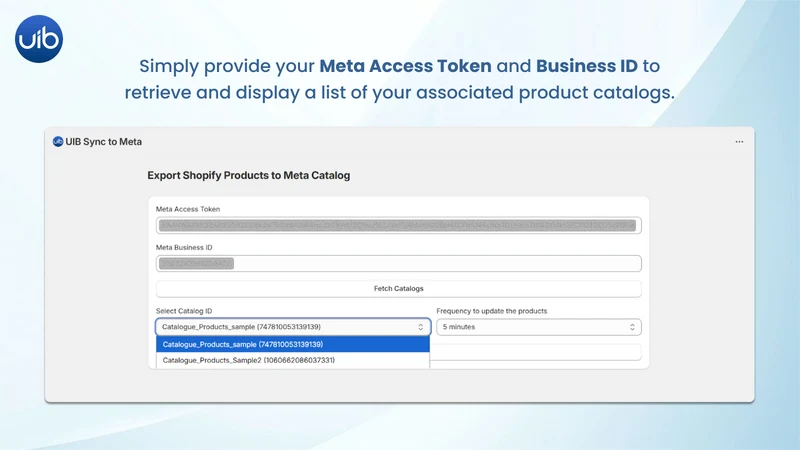Screen dimensions: 800x450
Task: Click the 'Export Shopify Products to Meta Catalog' heading
Action: (x=248, y=176)
